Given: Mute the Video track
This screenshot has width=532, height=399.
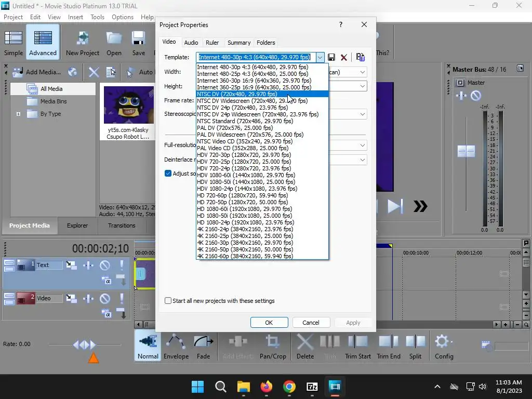Looking at the screenshot, I should tap(105, 298).
